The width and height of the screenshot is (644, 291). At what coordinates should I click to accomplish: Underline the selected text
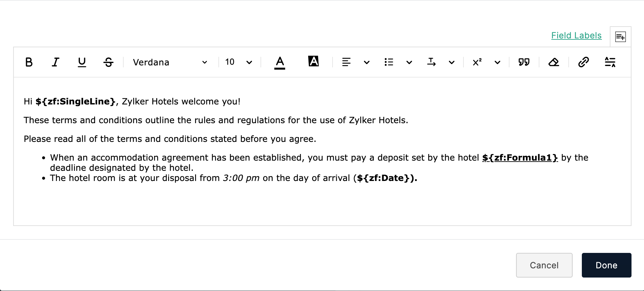tap(81, 62)
